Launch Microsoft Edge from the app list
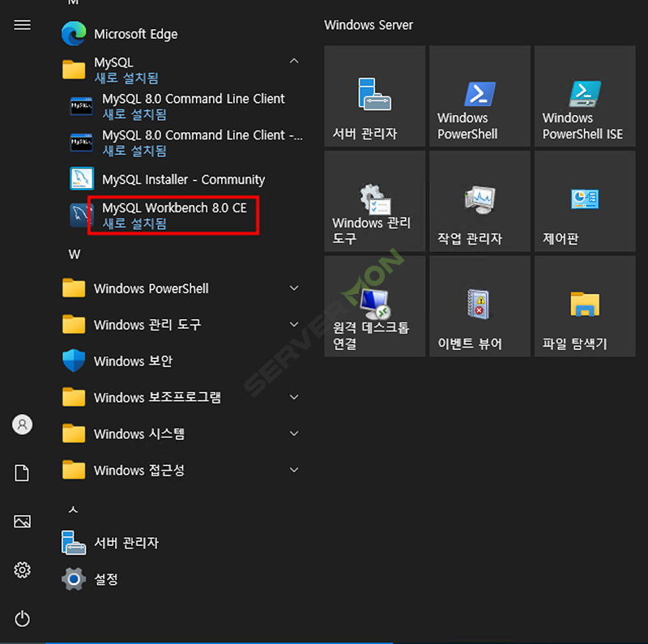This screenshot has width=648, height=644. (x=181, y=34)
